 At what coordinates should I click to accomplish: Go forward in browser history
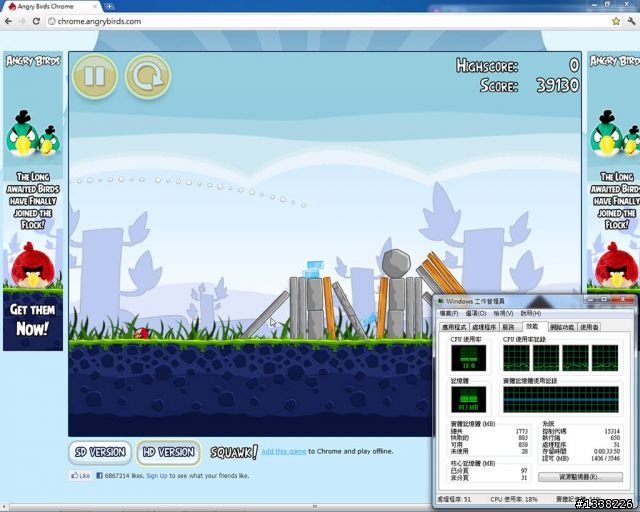pyautogui.click(x=22, y=21)
